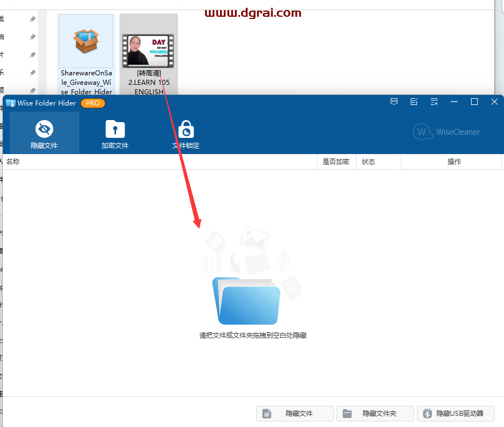Click the WiseCleaner logo
Image resolution: width=504 pixels, height=427 pixels.
click(x=447, y=132)
